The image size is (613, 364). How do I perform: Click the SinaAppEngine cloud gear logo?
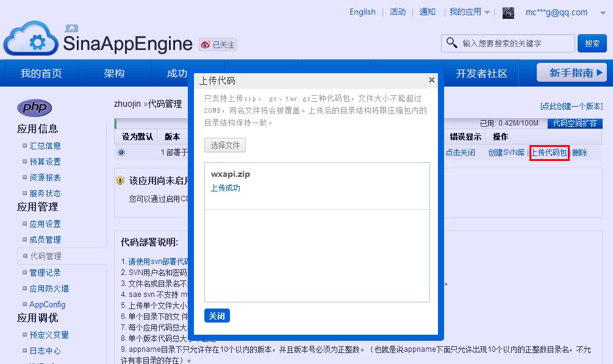31,38
